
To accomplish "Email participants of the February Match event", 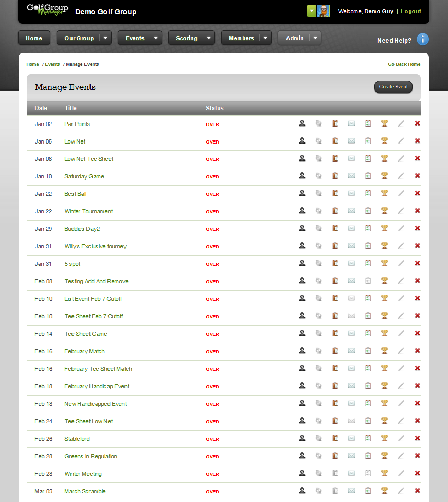I will click(x=351, y=351).
